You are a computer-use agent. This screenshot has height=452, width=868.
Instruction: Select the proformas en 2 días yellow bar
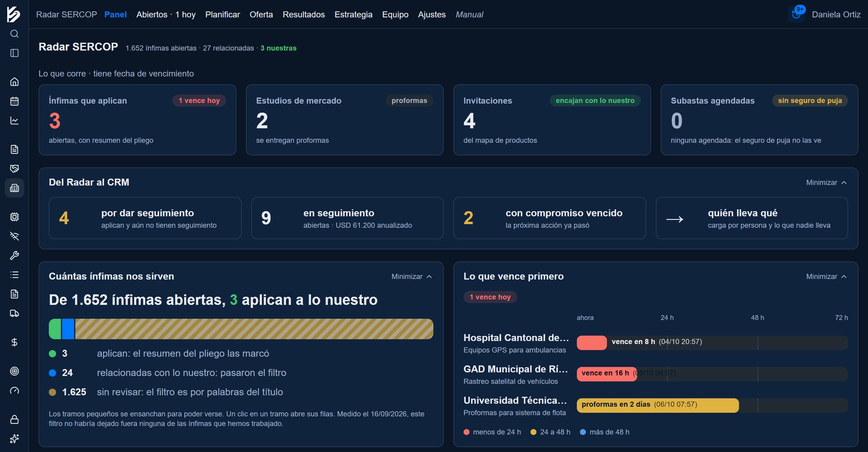[658, 405]
